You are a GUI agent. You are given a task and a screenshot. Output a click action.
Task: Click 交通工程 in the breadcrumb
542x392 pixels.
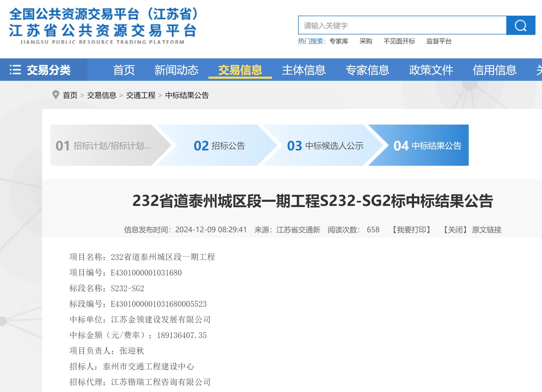141,95
